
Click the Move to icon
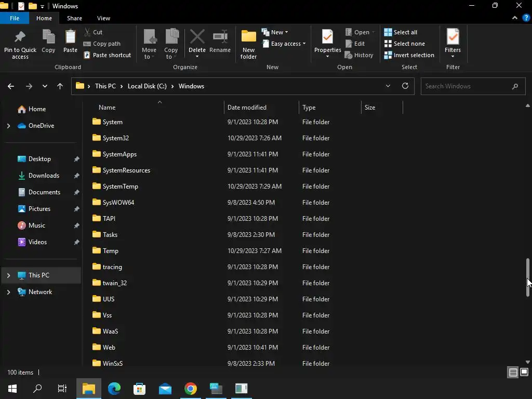click(150, 37)
